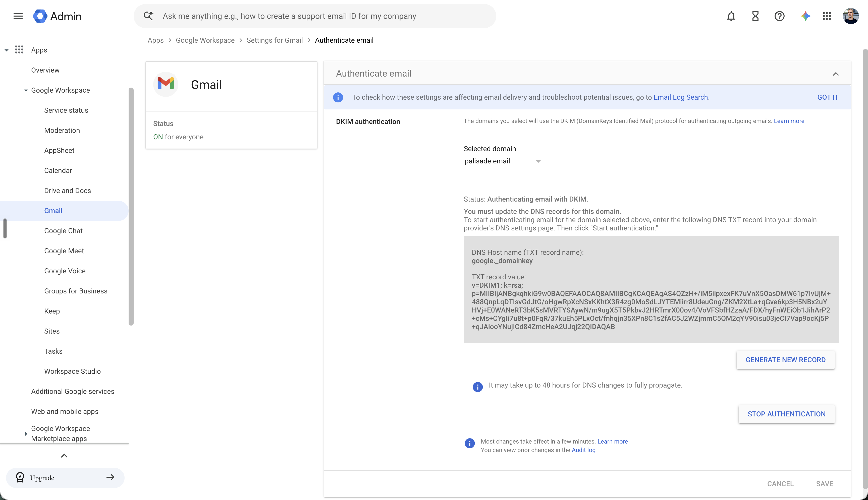Open the tasks hourglass icon
This screenshot has height=500, width=868.
click(755, 16)
